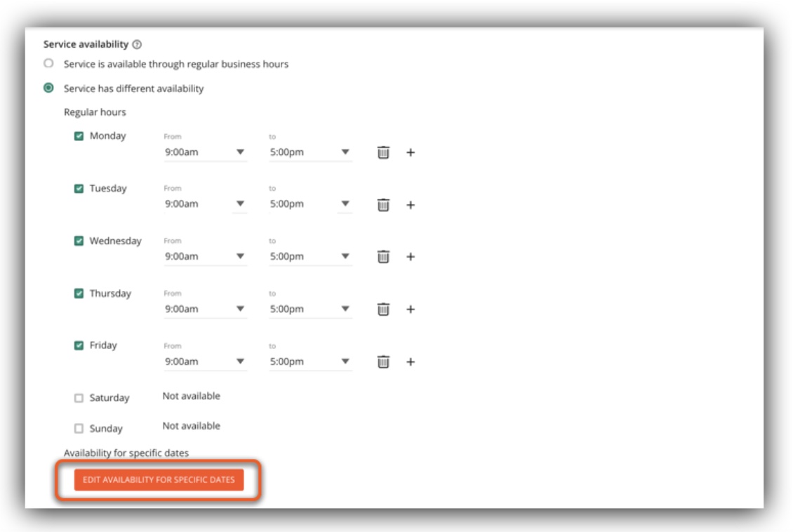Click the Saturday 'Not available' text
Image resolution: width=793 pixels, height=532 pixels.
coord(191,396)
